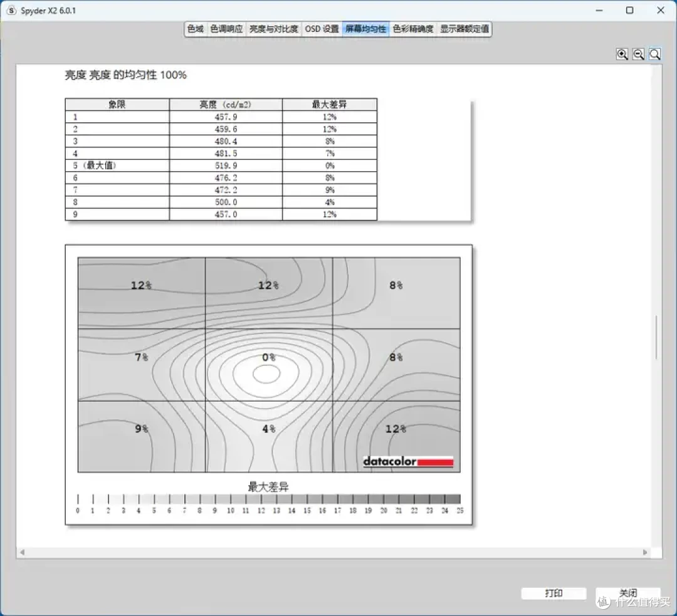Click the maximum brightness value 519.9
The width and height of the screenshot is (677, 616).
pos(226,165)
